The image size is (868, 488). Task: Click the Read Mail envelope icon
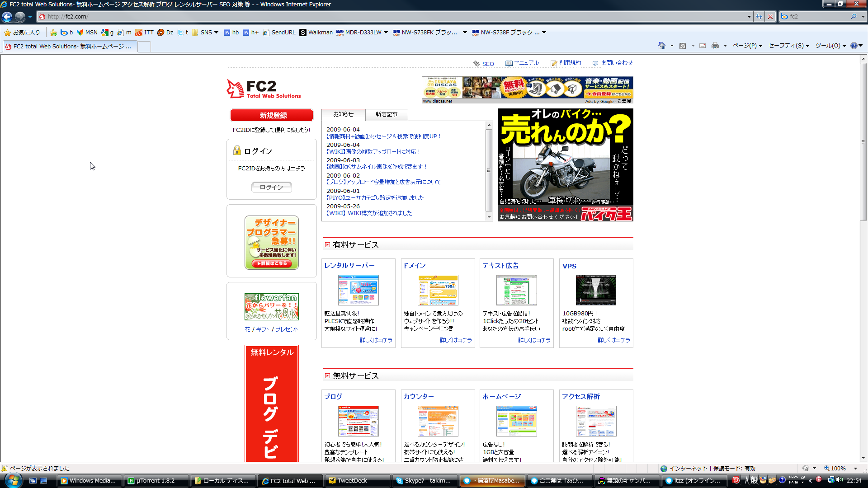click(x=703, y=46)
